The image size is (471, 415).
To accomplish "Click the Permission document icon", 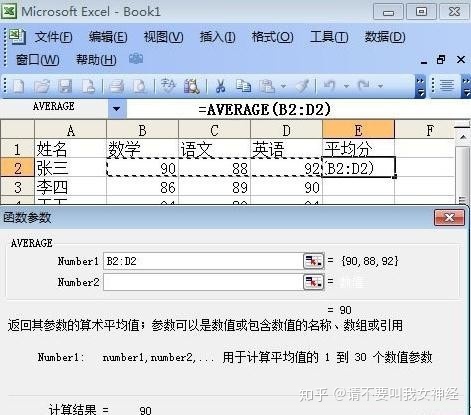I will 88,86.
